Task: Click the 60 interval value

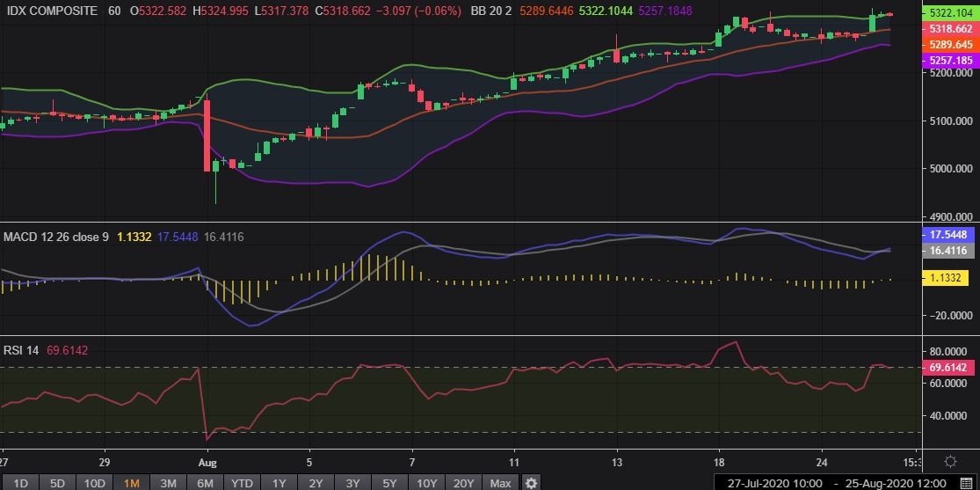Action: coord(114,11)
